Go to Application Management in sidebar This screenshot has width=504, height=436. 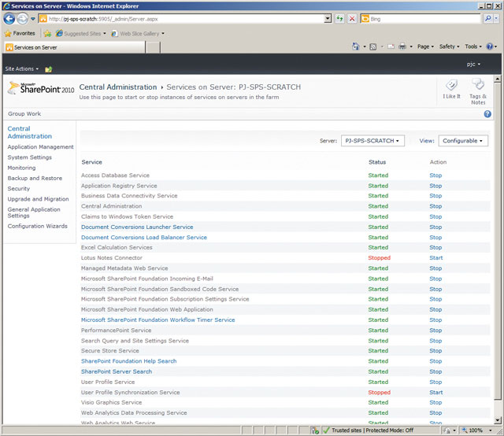(x=40, y=147)
